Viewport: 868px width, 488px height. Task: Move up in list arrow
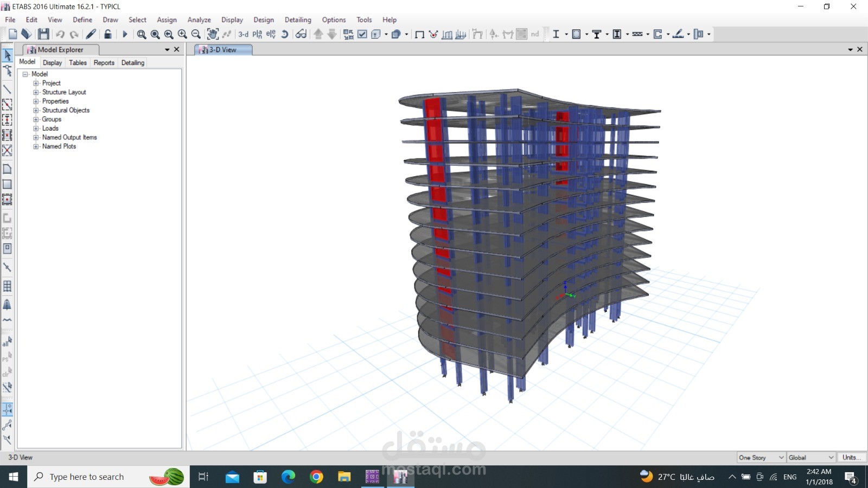(x=318, y=34)
